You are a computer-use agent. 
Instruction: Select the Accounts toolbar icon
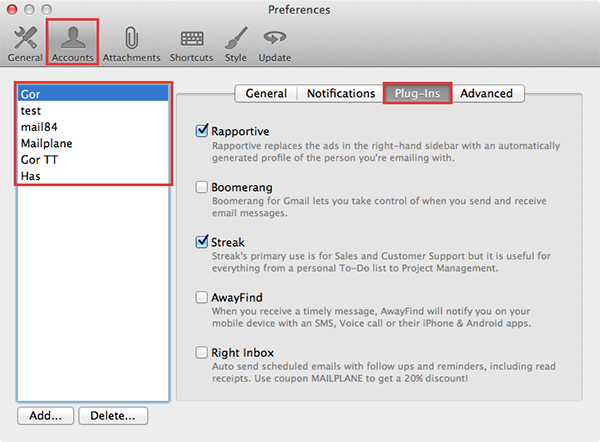(x=73, y=42)
